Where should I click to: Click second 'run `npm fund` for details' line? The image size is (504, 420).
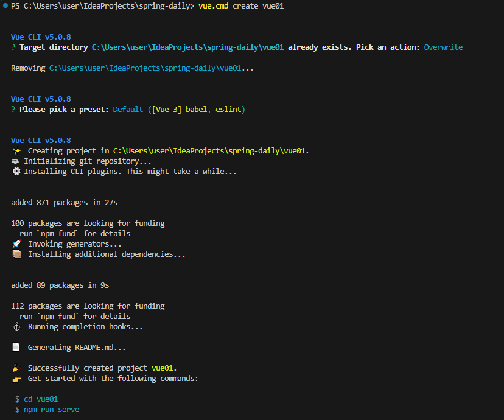tap(75, 317)
